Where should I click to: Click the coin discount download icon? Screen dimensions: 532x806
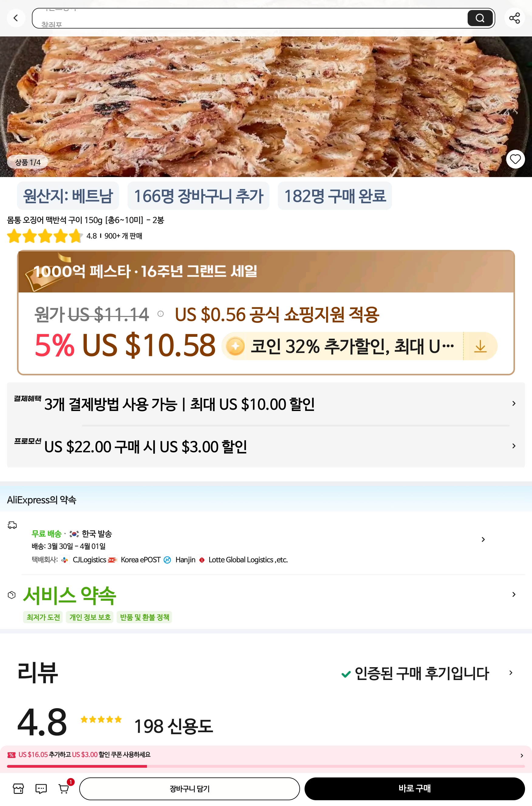tap(480, 346)
